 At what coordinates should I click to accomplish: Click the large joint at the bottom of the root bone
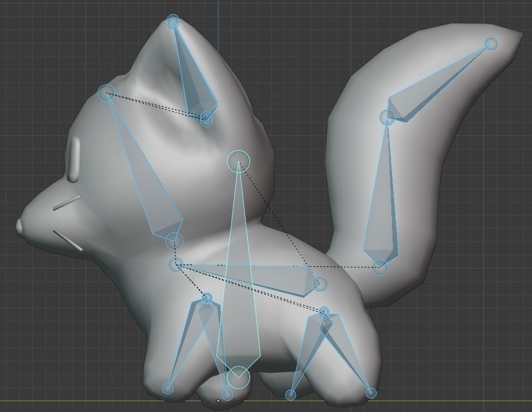pos(238,377)
